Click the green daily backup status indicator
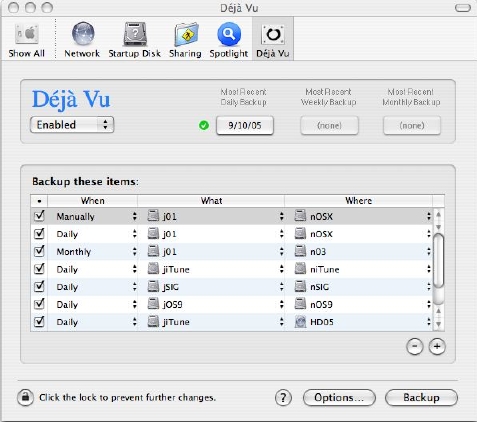Viewport: 477px width, 422px height. 204,125
